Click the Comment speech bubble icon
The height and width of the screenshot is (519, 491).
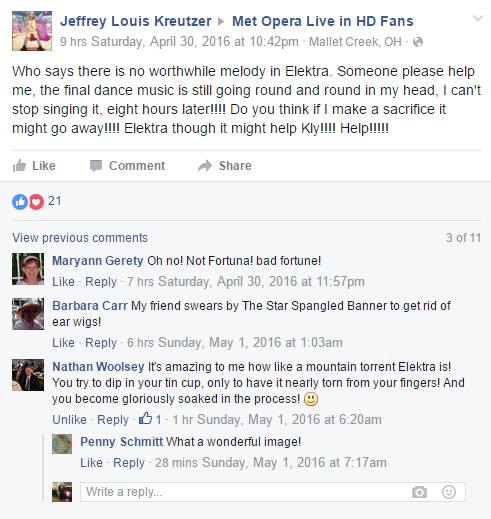click(x=96, y=166)
